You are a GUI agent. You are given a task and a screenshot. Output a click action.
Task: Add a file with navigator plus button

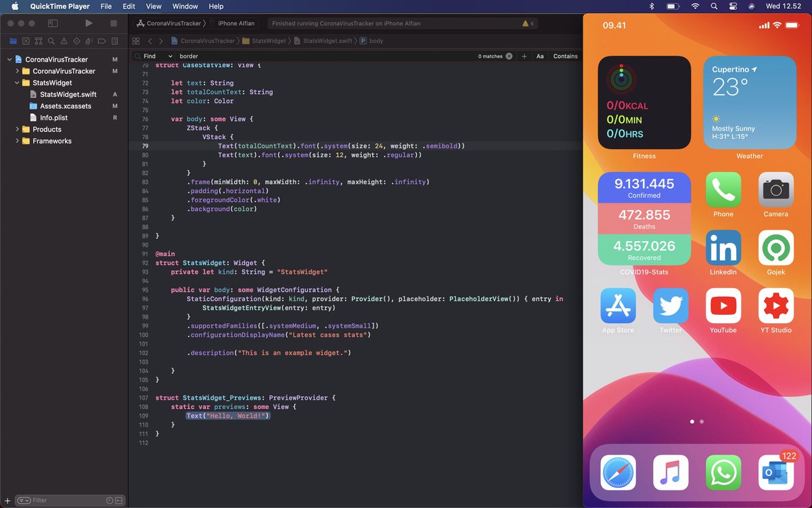(x=7, y=501)
